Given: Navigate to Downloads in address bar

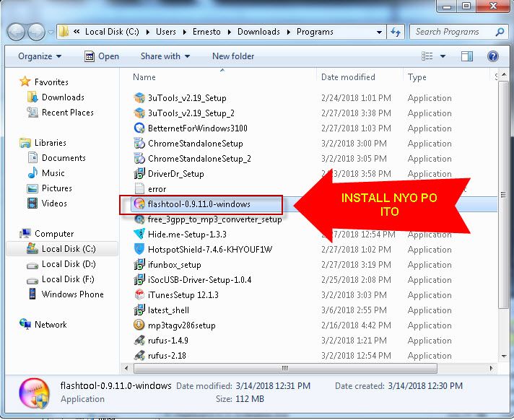Looking at the screenshot, I should (x=258, y=32).
